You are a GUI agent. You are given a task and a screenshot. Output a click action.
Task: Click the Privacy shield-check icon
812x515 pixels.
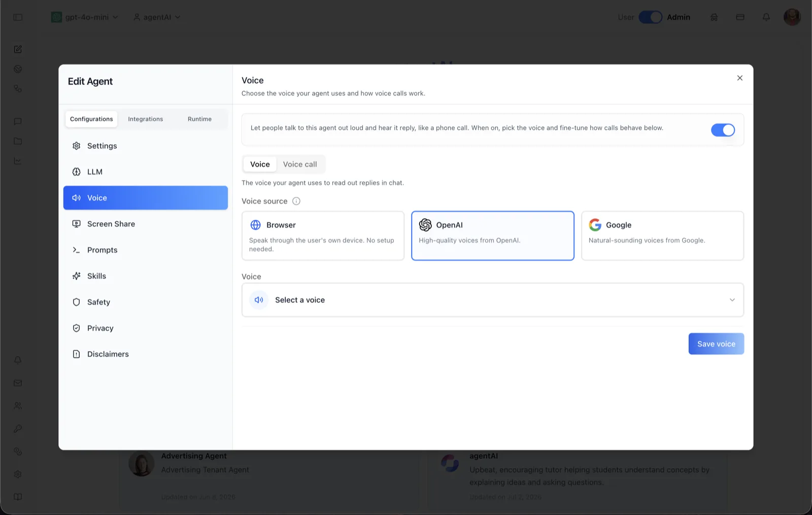(x=77, y=328)
